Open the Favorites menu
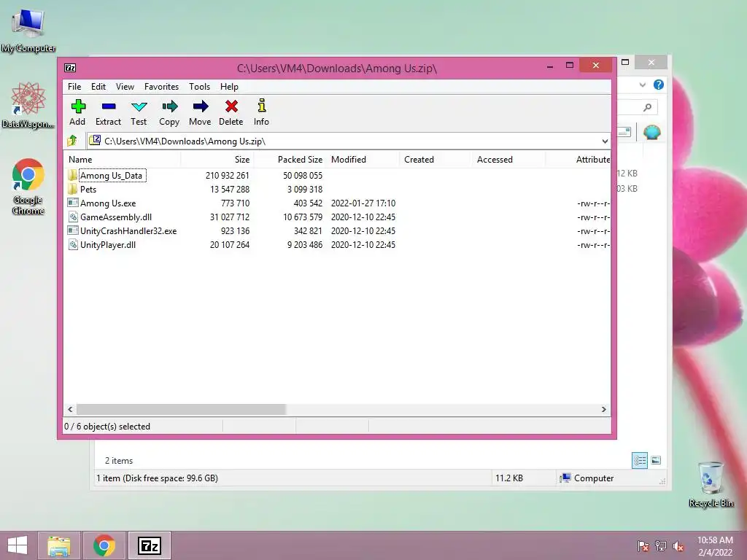 (161, 87)
